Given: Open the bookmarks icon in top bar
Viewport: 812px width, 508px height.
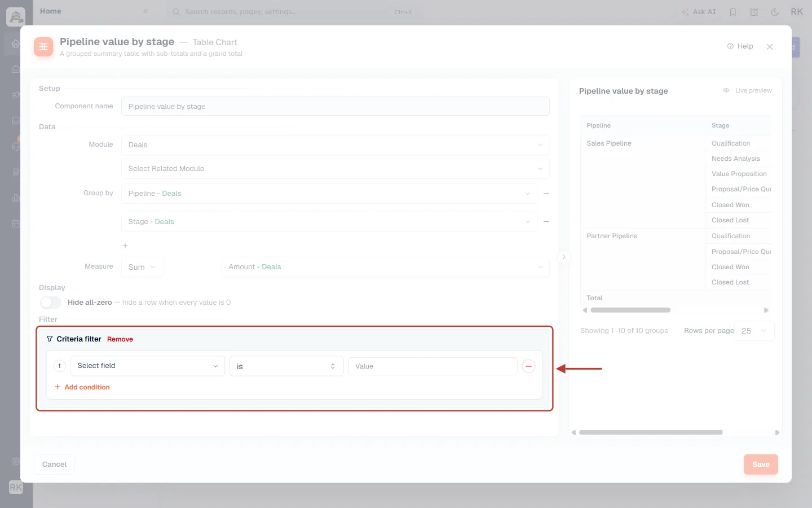Looking at the screenshot, I should tap(733, 12).
